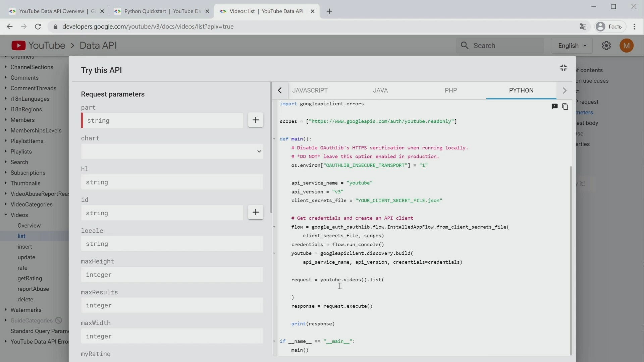The height and width of the screenshot is (362, 644).
Task: Switch to the JAVASCRIPT code tab
Action: (x=310, y=90)
